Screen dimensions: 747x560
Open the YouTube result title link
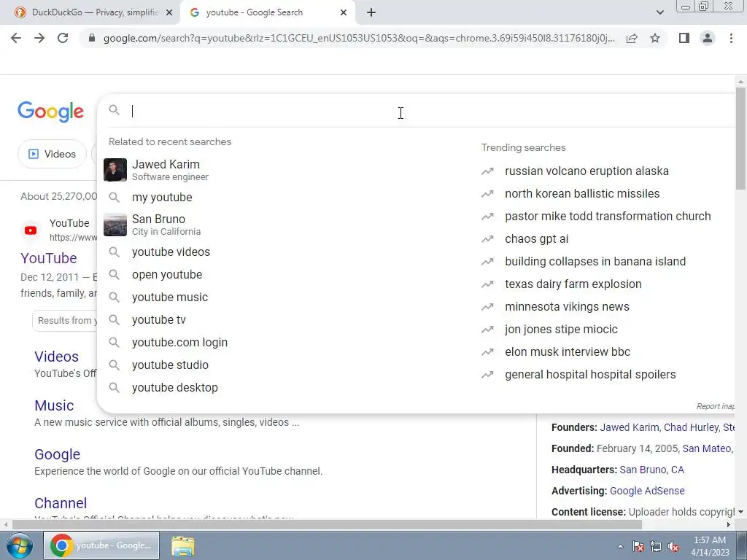pos(49,258)
